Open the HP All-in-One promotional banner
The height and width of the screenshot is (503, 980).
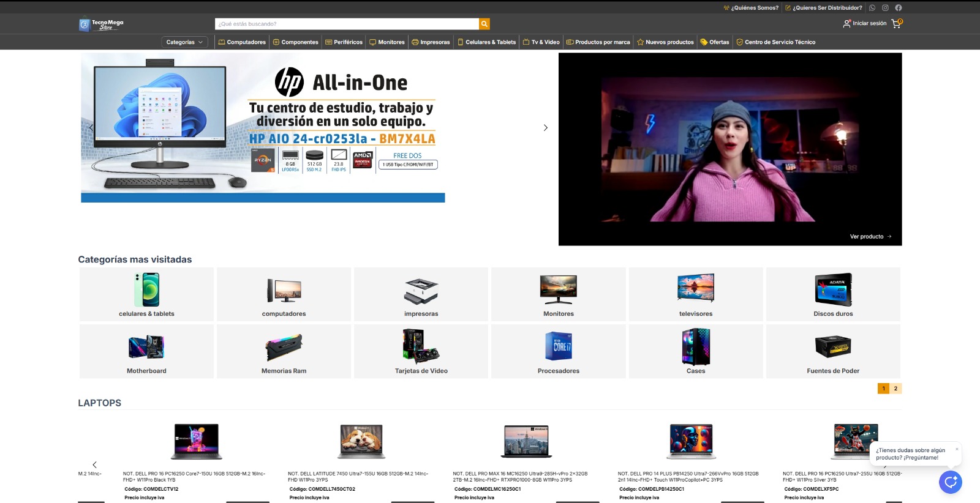263,127
